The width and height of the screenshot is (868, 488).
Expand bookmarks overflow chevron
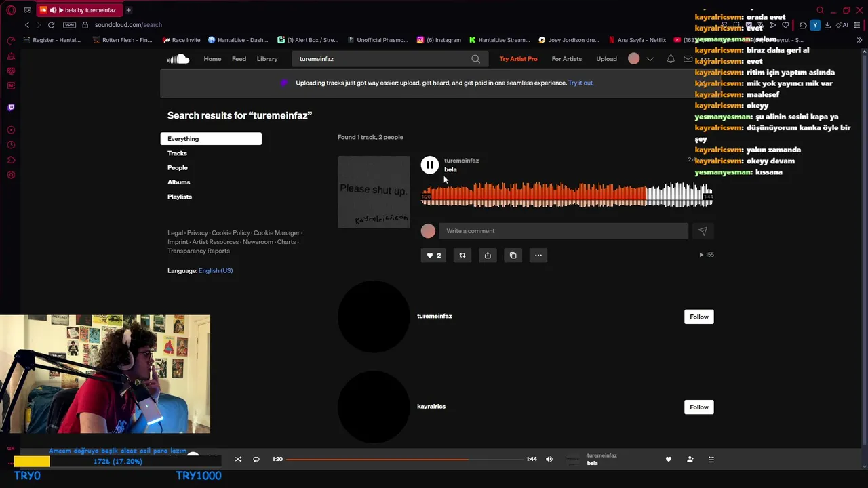pyautogui.click(x=860, y=40)
